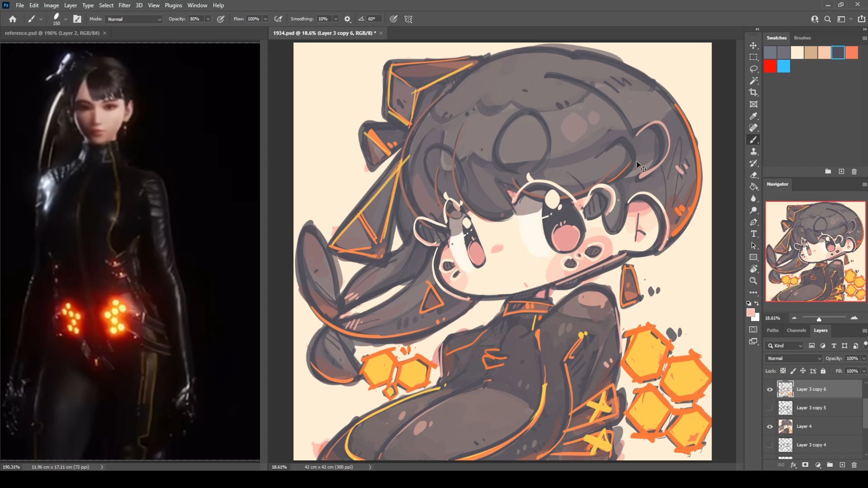Viewport: 868px width, 488px height.
Task: Create new swatch with plus icon
Action: (841, 171)
